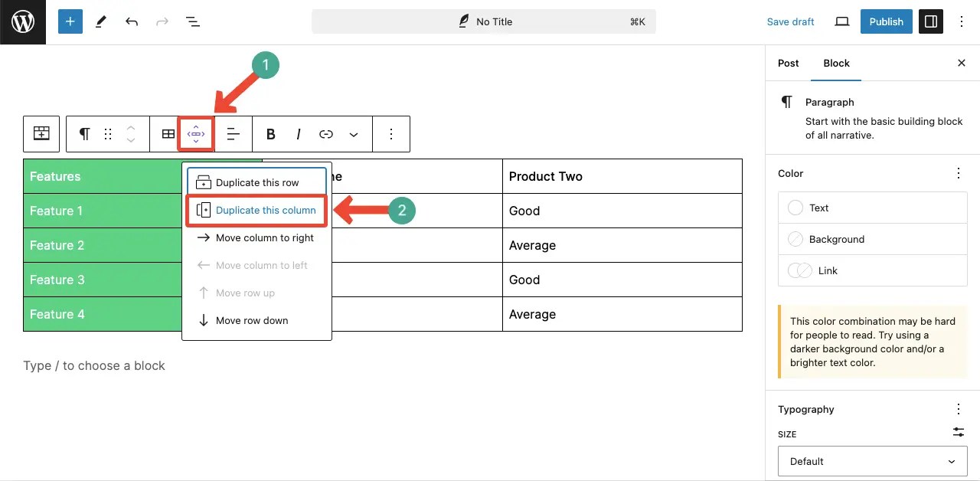980x481 pixels.
Task: Toggle the settings sidebar panel
Action: [930, 21]
